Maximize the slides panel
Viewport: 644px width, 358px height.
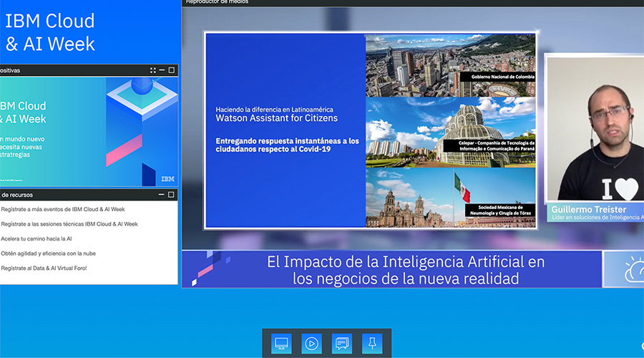(x=172, y=70)
